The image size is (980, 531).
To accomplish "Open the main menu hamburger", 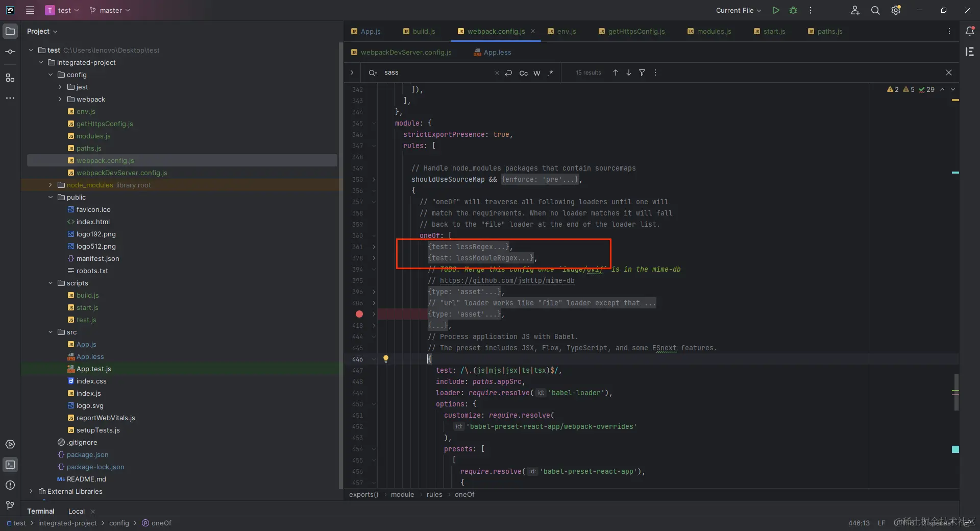I will pyautogui.click(x=30, y=10).
